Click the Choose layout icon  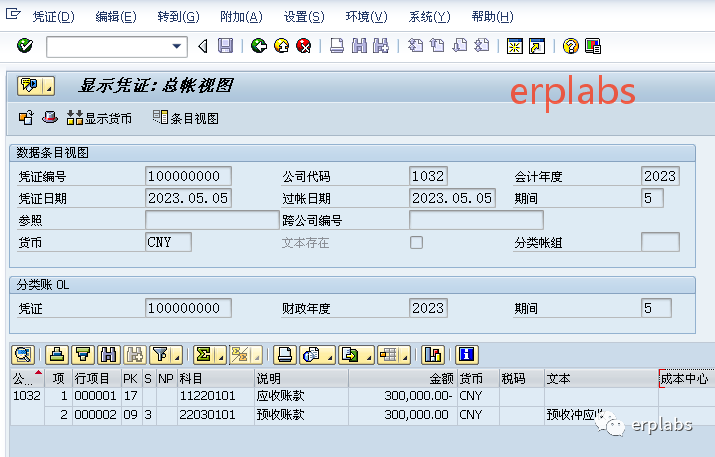389,355
